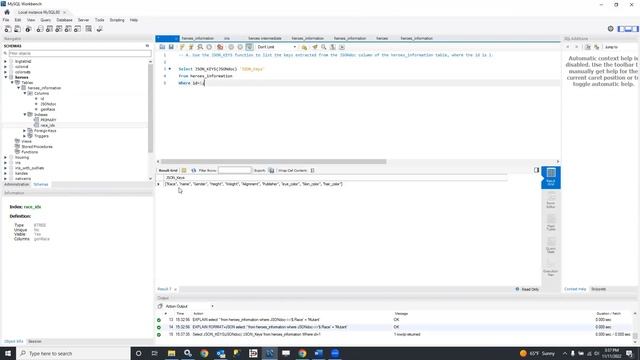
Task: Open Query Stats side panel button
Action: 551,245
